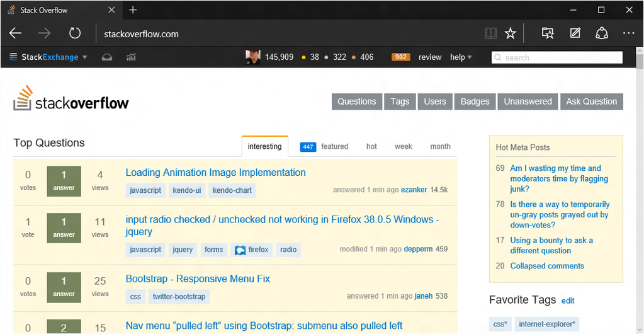The width and height of the screenshot is (644, 334).
Task: Click in the search input field
Action: [557, 57]
